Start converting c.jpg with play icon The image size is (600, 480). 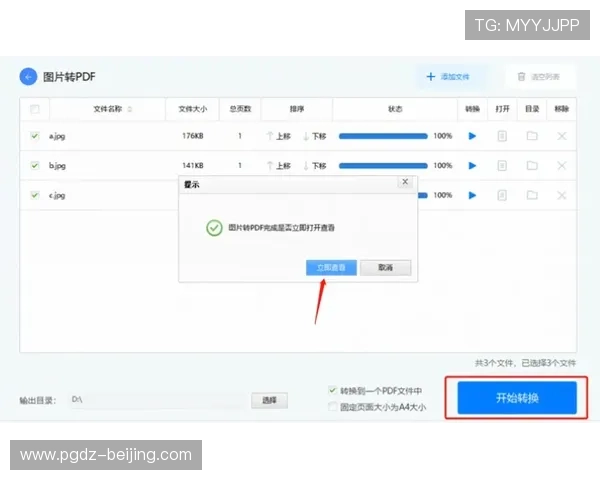click(x=472, y=195)
